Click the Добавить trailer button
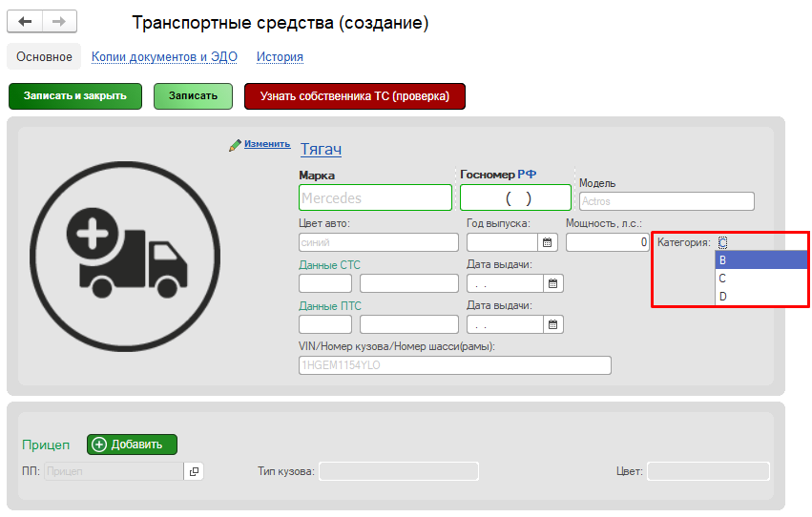This screenshot has height=517, width=812. coord(132,445)
